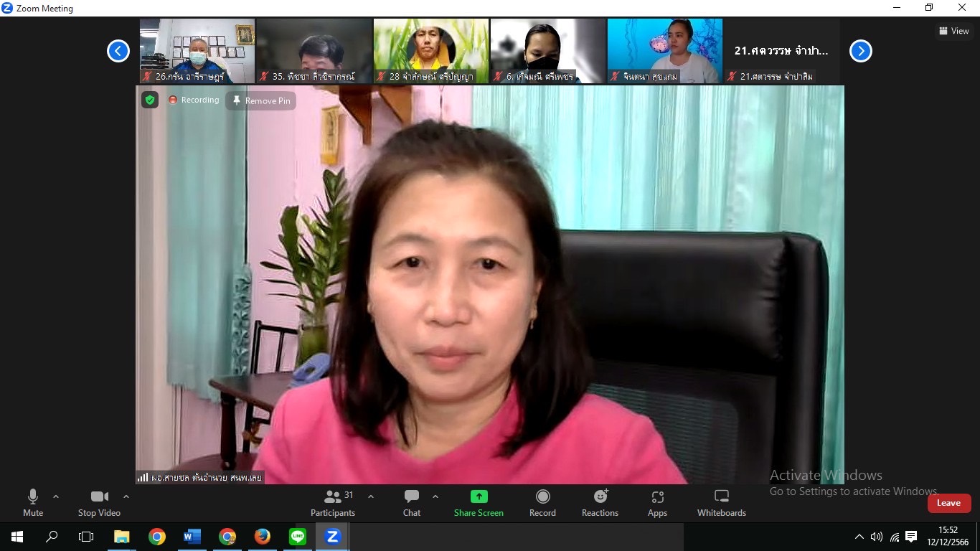Open the green encryption shield info

tap(150, 100)
